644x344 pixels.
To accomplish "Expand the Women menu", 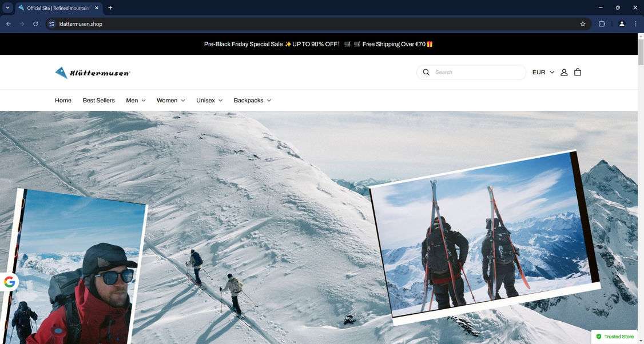I will click(x=171, y=101).
